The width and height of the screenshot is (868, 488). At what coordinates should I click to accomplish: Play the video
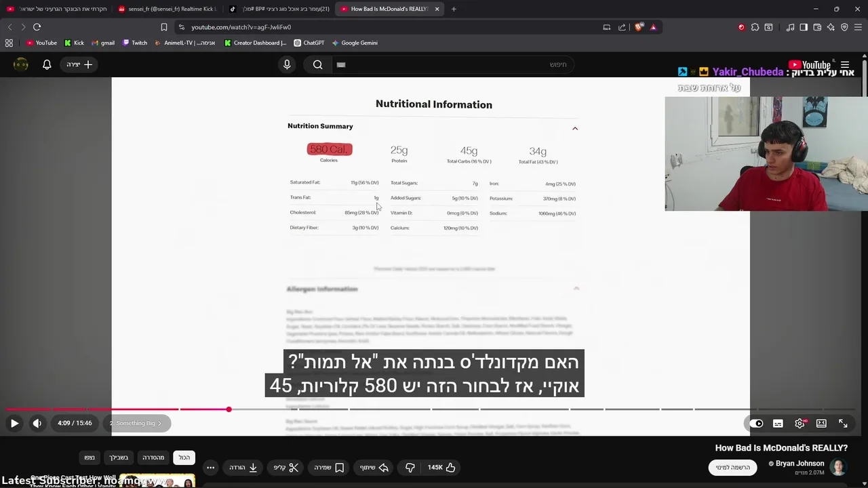click(x=14, y=424)
